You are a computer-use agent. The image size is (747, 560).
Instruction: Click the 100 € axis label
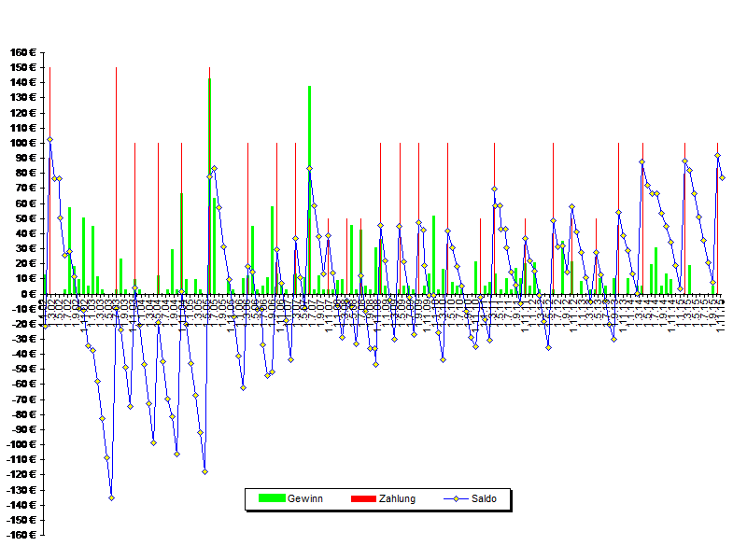[x=22, y=143]
